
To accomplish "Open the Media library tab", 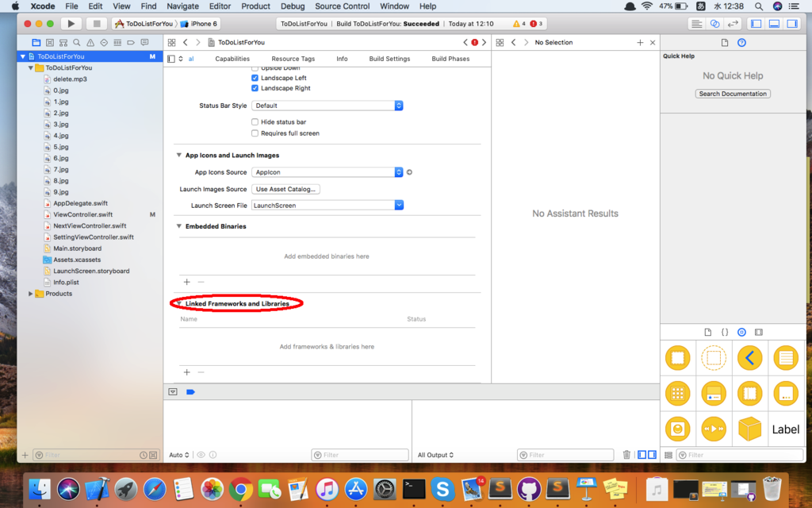I will point(759,333).
